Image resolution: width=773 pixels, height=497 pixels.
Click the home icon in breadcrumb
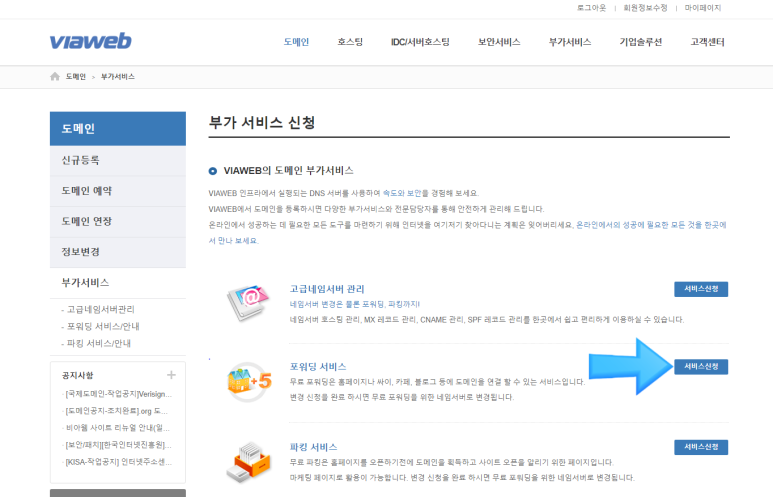(x=55, y=76)
